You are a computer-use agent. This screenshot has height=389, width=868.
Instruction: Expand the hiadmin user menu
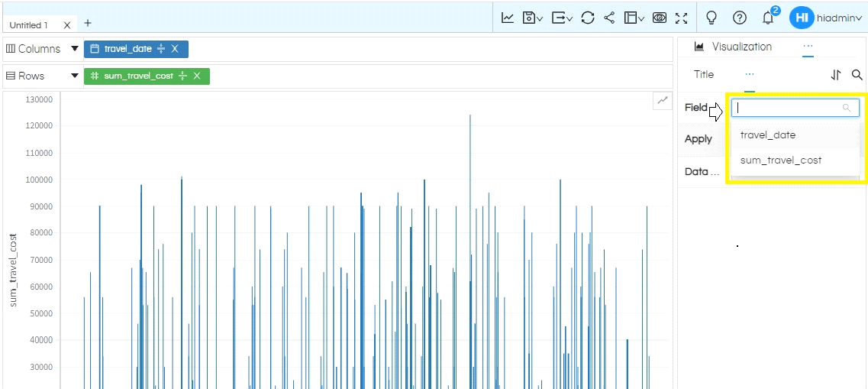(839, 18)
